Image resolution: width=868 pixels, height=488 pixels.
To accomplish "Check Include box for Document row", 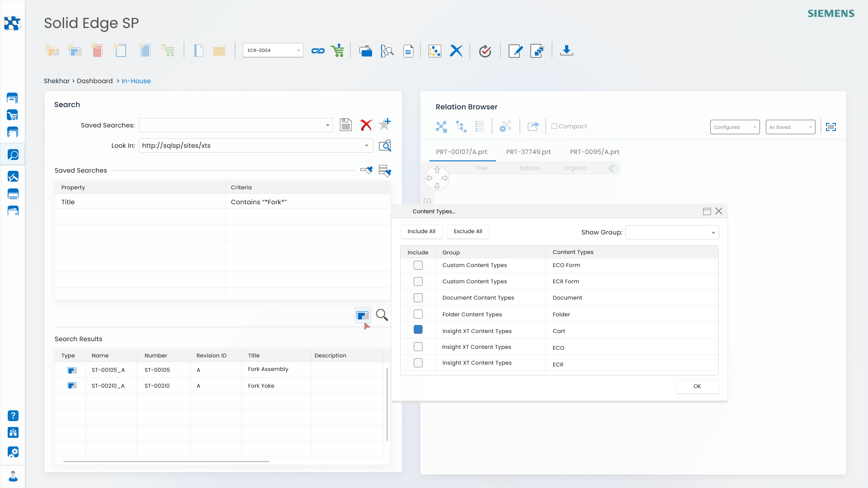I will tap(418, 298).
